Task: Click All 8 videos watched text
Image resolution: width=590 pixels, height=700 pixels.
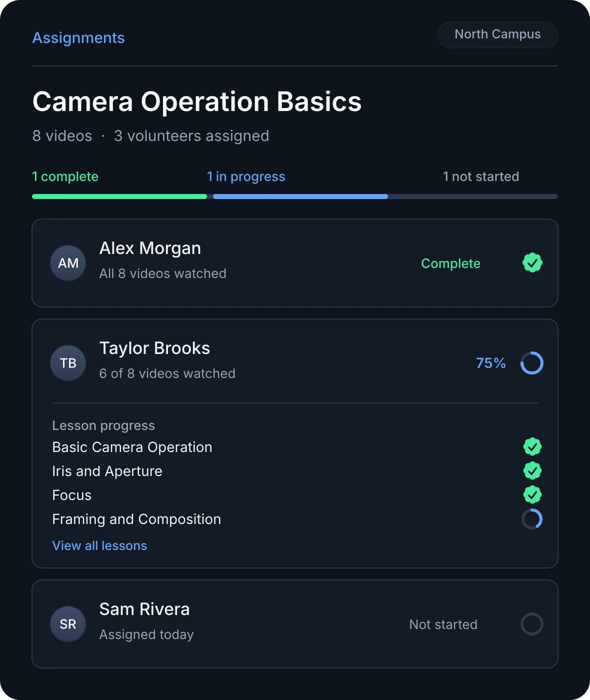Action: click(x=162, y=273)
